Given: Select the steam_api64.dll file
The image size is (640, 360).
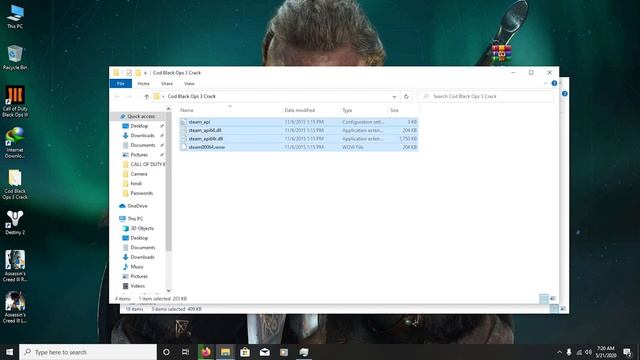Looking at the screenshot, I should (x=299, y=130).
